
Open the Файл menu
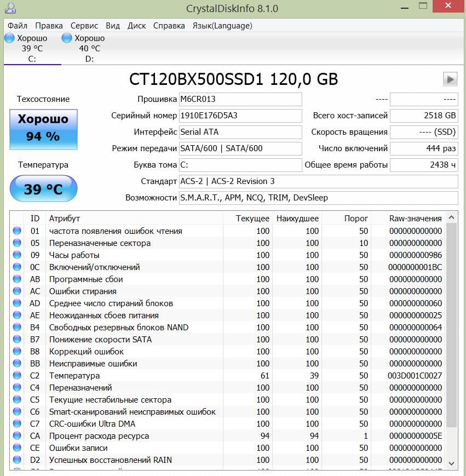point(18,26)
